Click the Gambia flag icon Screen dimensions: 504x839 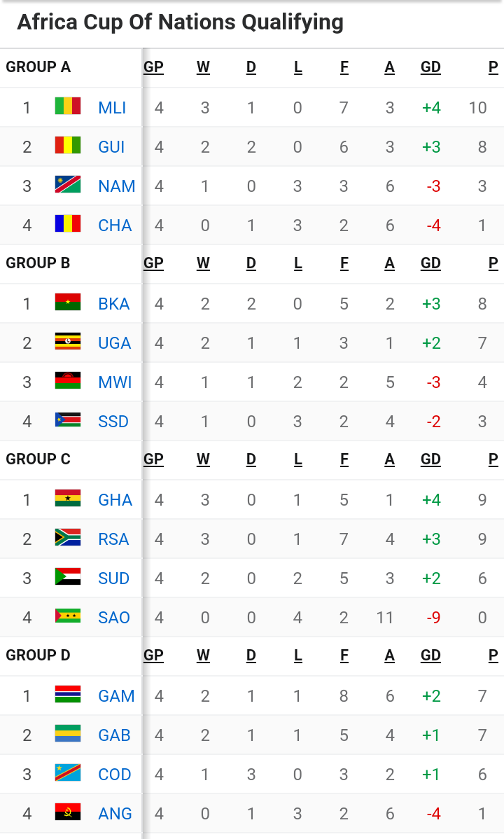pos(68,695)
